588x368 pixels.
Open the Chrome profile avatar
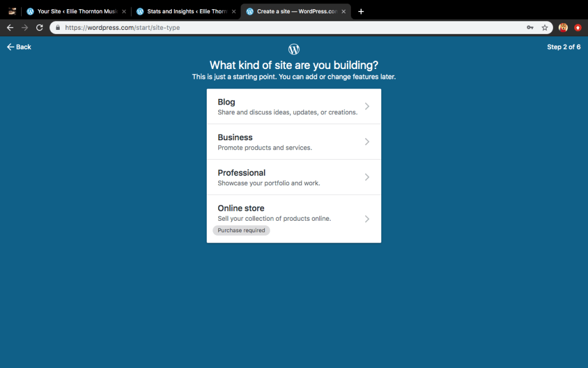coord(563,28)
